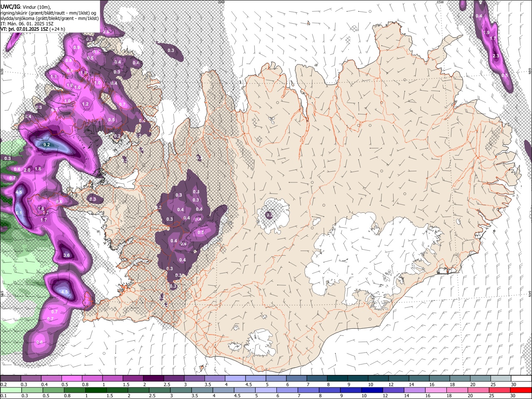
Task: Click the 'rigning/skúrir' legend description line
Action: click(49, 13)
